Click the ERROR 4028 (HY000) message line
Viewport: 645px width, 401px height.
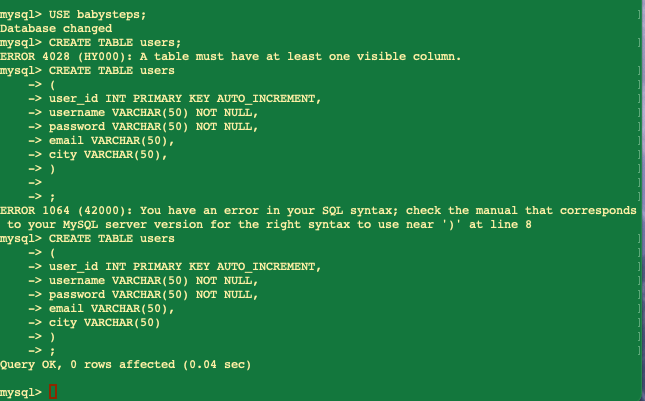(x=230, y=57)
